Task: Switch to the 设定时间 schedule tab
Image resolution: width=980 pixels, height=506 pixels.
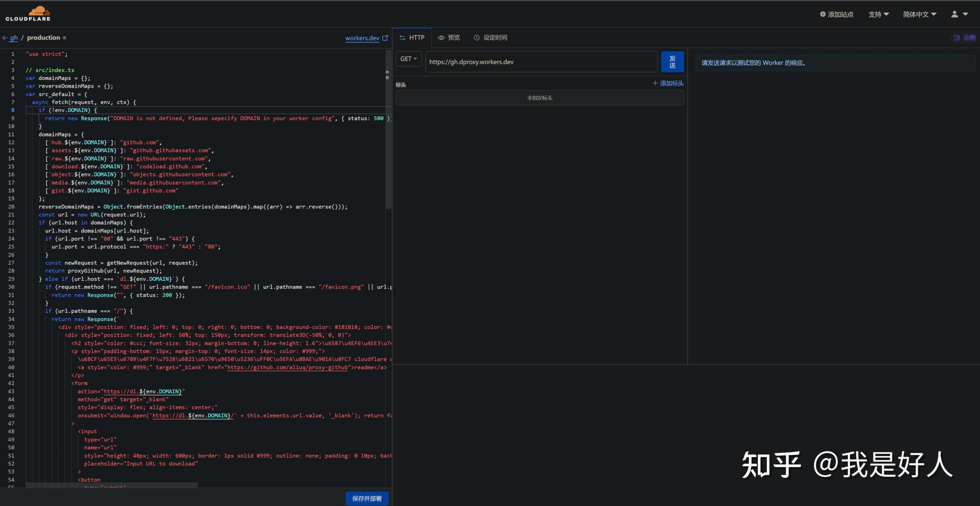Action: point(490,38)
